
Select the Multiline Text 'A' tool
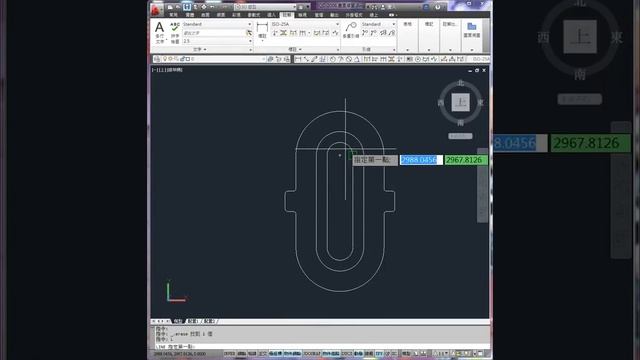click(x=159, y=27)
